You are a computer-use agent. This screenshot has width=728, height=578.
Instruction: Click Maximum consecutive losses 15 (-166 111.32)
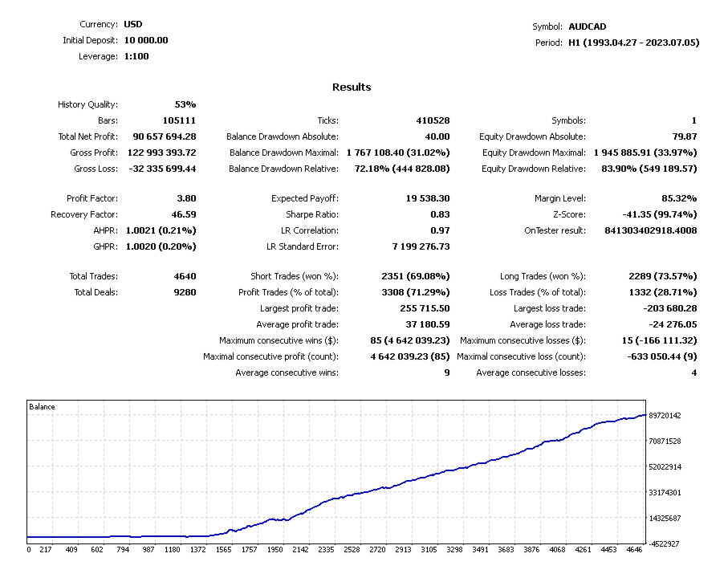tap(659, 340)
